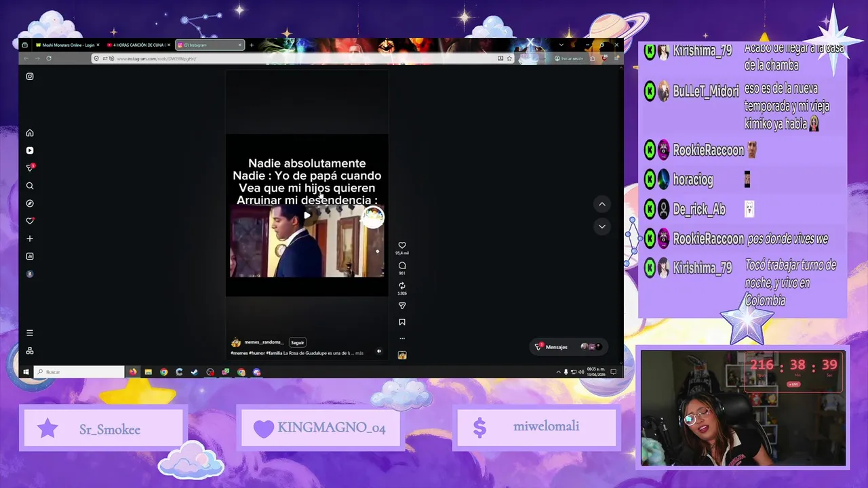Bookmark page with star icon
This screenshot has height=488, width=868.
[x=509, y=59]
